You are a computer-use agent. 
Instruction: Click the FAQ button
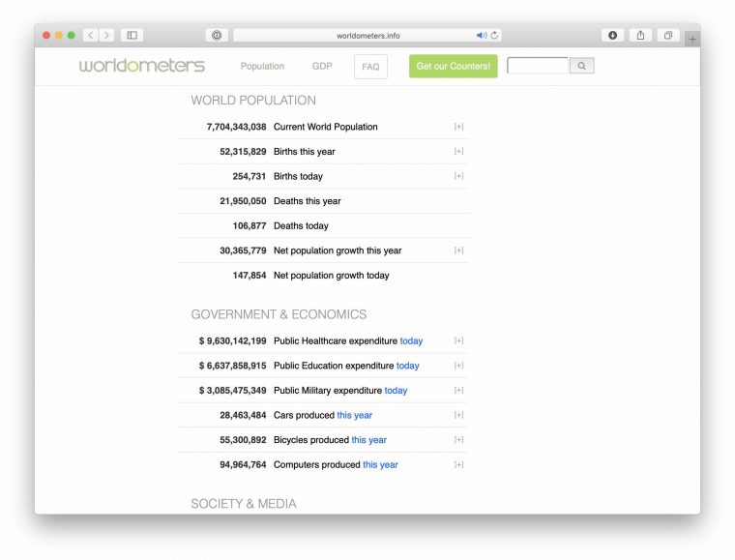(370, 67)
